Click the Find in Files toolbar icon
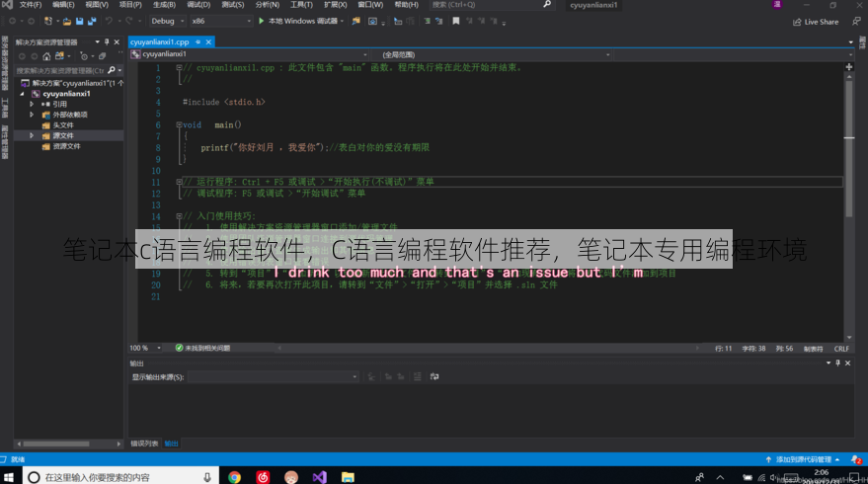This screenshot has height=484, width=868. click(355, 21)
